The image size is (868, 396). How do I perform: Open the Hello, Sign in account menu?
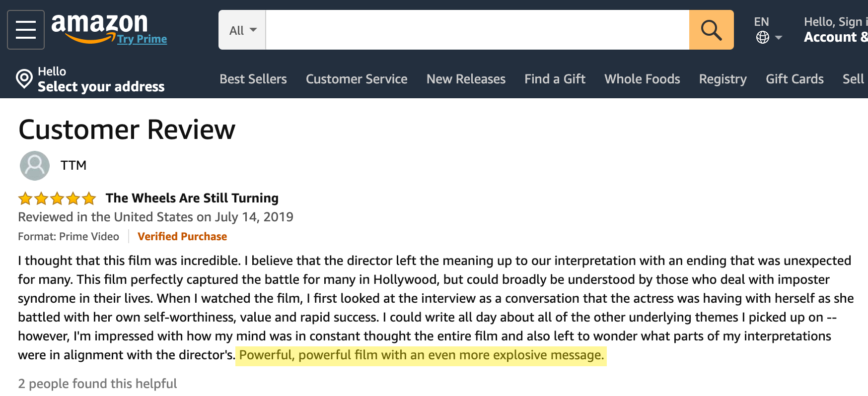click(836, 30)
